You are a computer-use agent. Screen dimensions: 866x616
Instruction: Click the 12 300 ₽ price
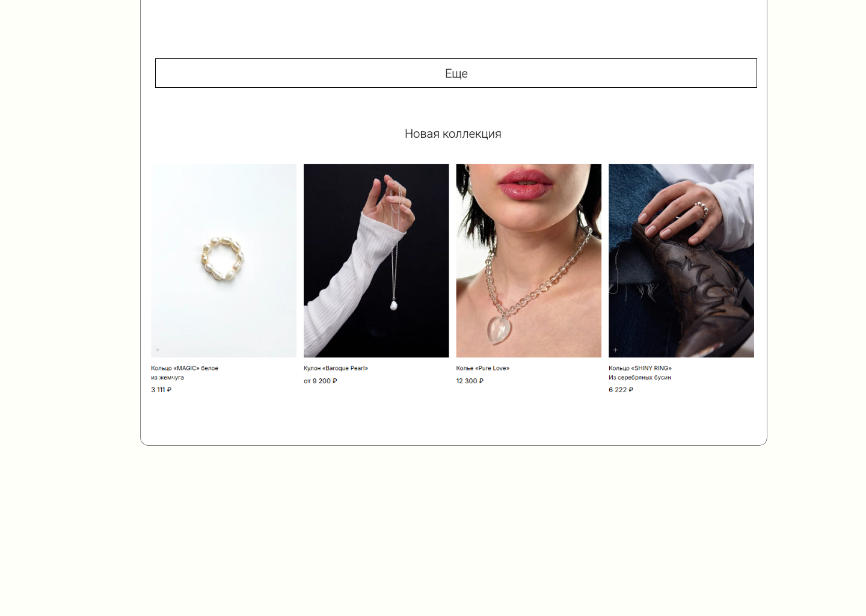(x=470, y=381)
